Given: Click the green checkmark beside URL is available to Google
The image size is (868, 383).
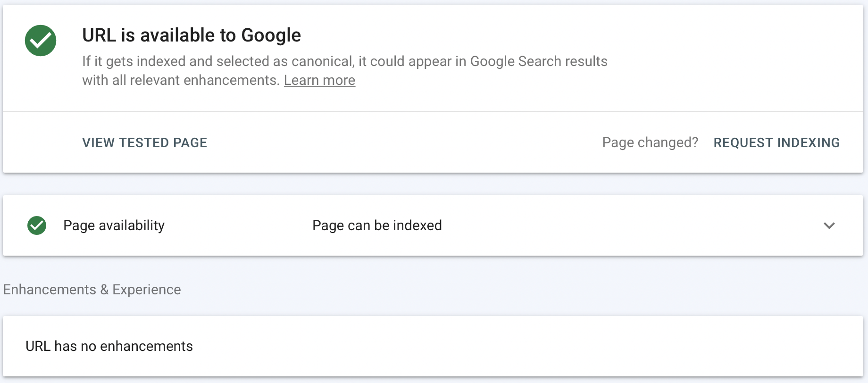Looking at the screenshot, I should pyautogui.click(x=40, y=41).
